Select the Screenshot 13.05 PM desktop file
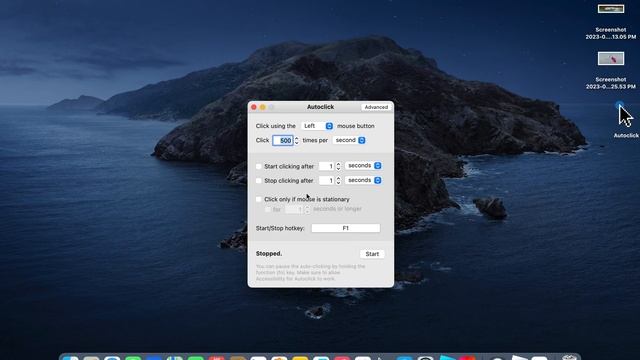Image resolution: width=640 pixels, height=360 pixels. pyautogui.click(x=611, y=21)
